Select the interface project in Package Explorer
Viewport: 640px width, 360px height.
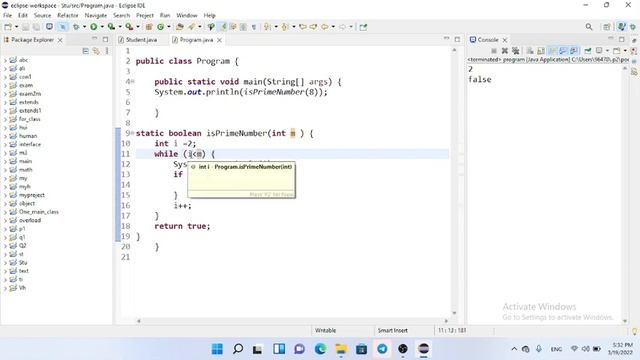point(30,144)
